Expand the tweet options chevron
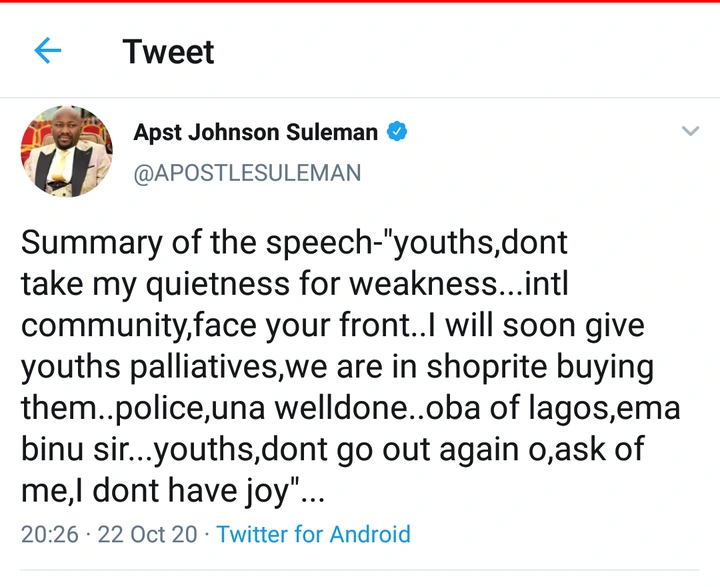Image resolution: width=720 pixels, height=587 pixels. [690, 131]
